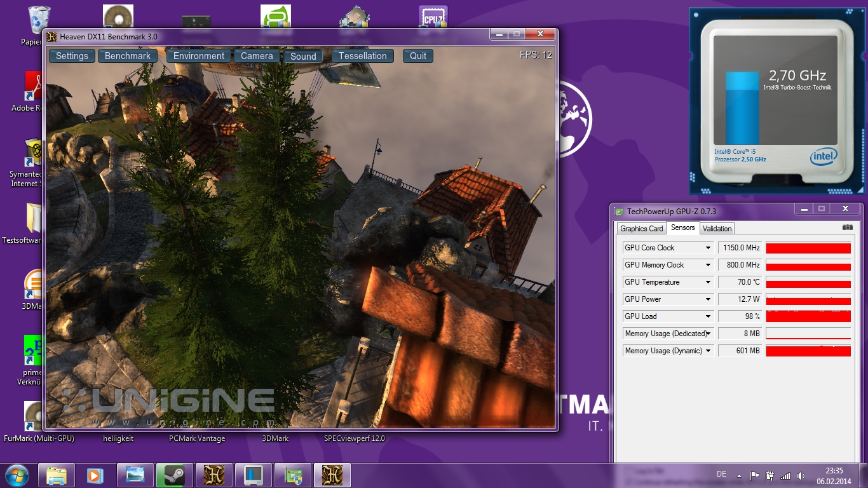Open the clock showing 23:35
The height and width of the screenshot is (488, 868).
click(834, 471)
